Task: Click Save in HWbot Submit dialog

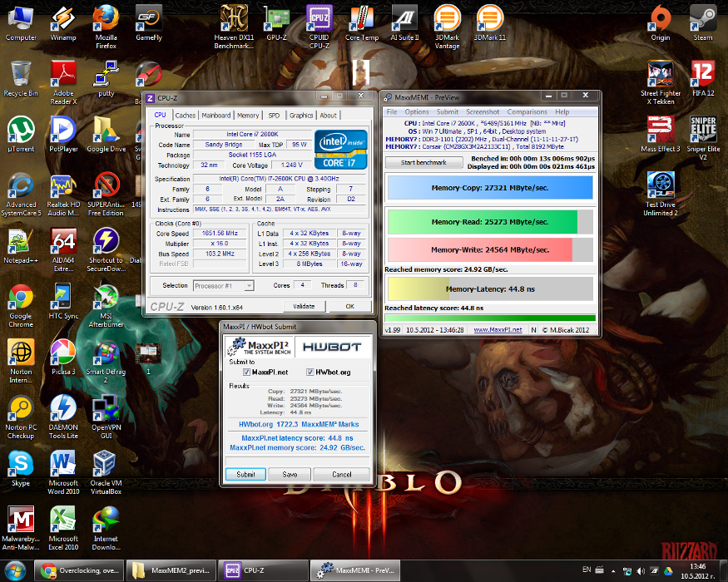Action: click(290, 474)
